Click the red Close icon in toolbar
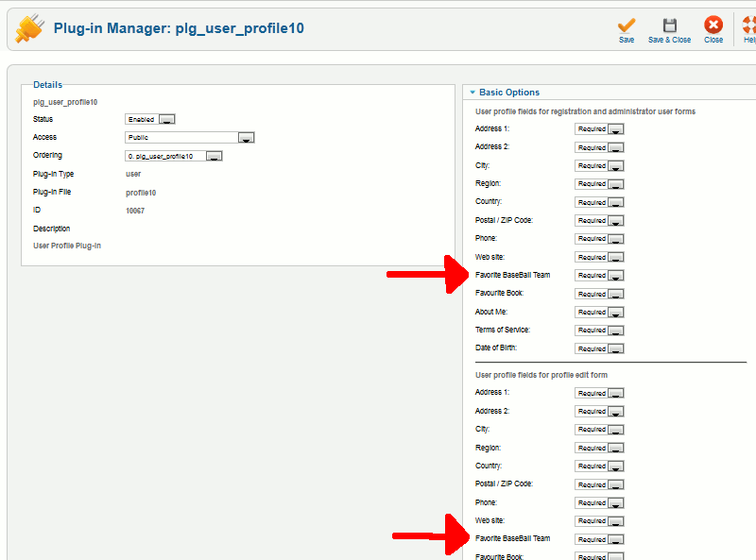 click(713, 25)
